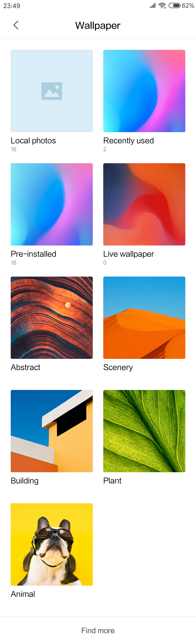Select the Animal dog thumbnail

point(52,544)
